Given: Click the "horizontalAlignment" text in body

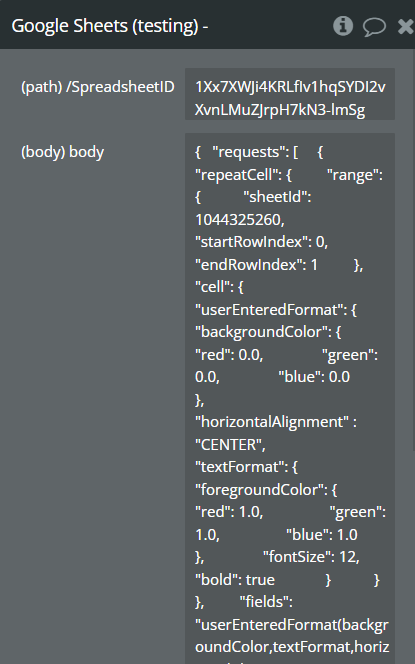Looking at the screenshot, I should click(272, 422).
